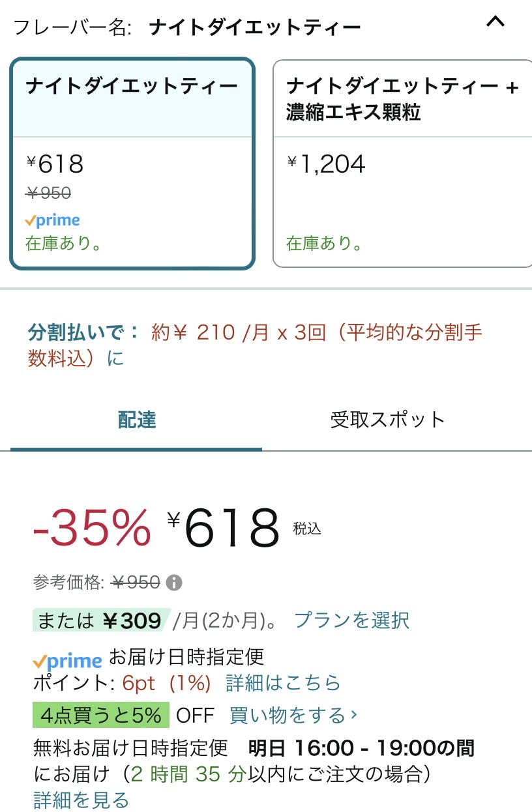Screen dimensions: 532x812
Task: Tap the 分割払いで installment payment link
Action: click(83, 332)
